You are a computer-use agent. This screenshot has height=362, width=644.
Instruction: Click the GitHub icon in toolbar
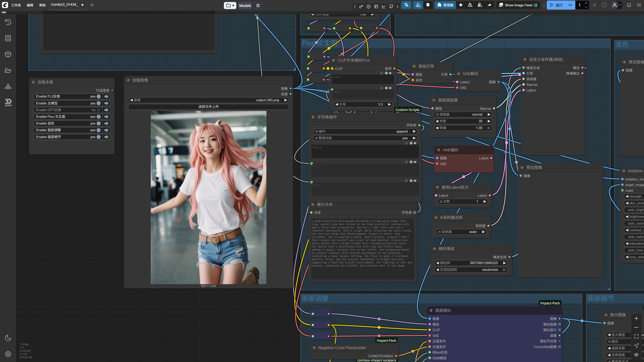tap(391, 7)
